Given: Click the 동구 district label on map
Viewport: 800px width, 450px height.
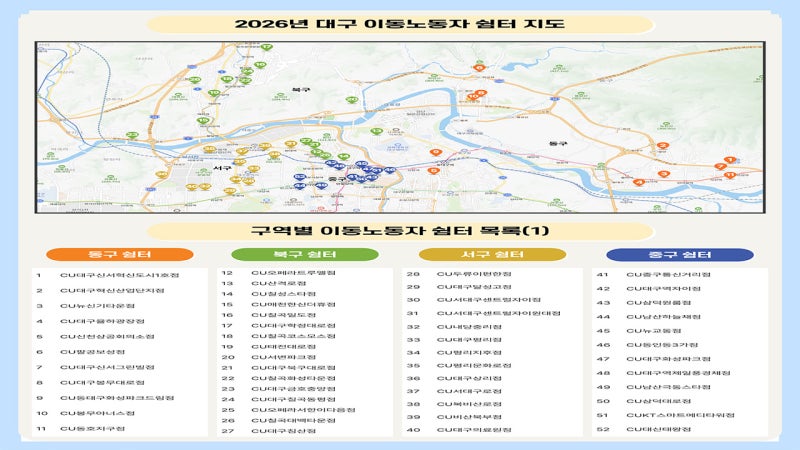Looking at the screenshot, I should 559,144.
